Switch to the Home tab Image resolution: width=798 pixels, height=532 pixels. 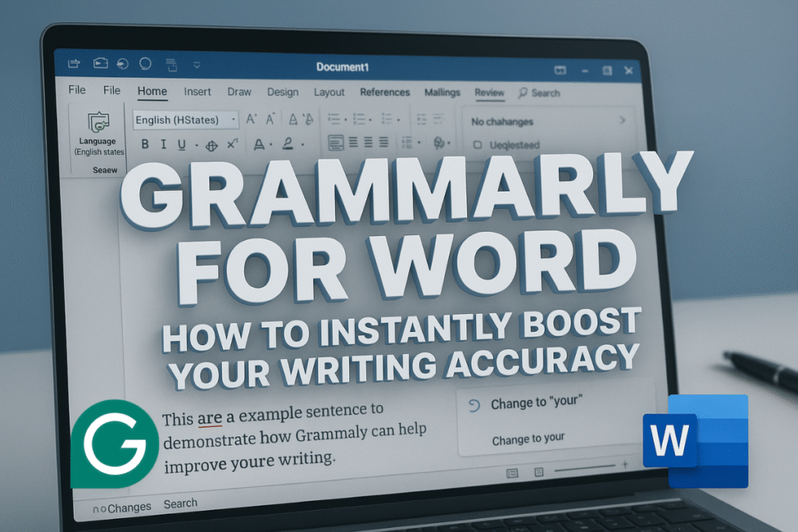click(x=152, y=91)
